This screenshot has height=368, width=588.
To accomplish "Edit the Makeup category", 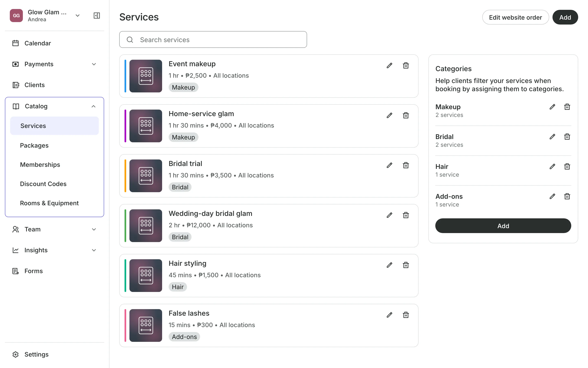I will click(x=552, y=107).
